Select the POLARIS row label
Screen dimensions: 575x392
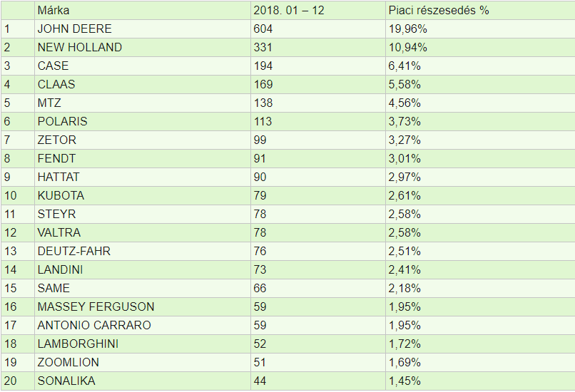click(62, 122)
